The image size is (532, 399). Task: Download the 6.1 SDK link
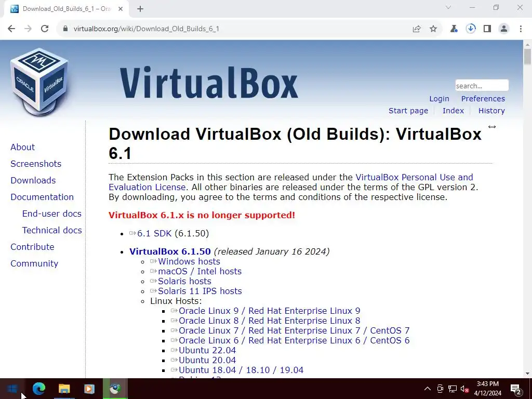point(154,233)
